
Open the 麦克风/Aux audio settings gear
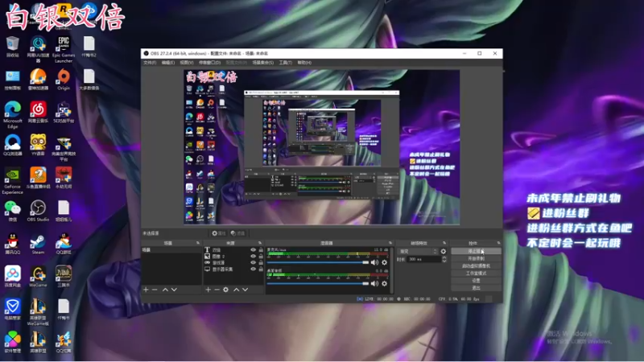[385, 262]
